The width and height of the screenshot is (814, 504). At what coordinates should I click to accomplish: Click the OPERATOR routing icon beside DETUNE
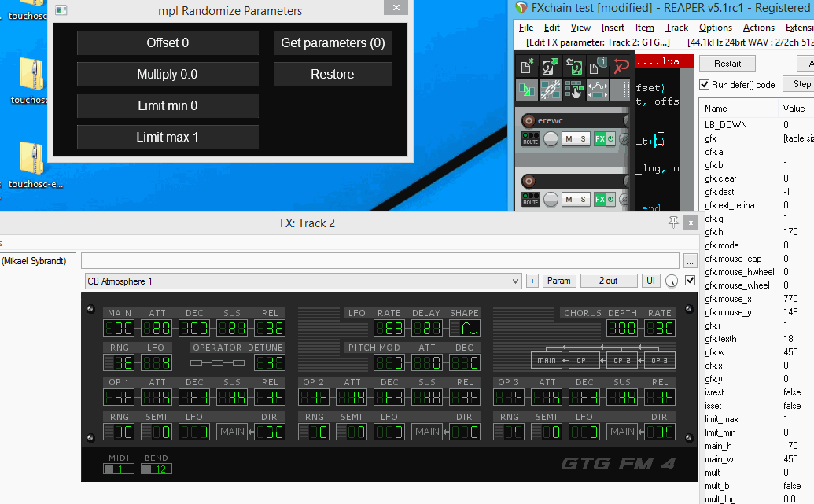click(217, 362)
